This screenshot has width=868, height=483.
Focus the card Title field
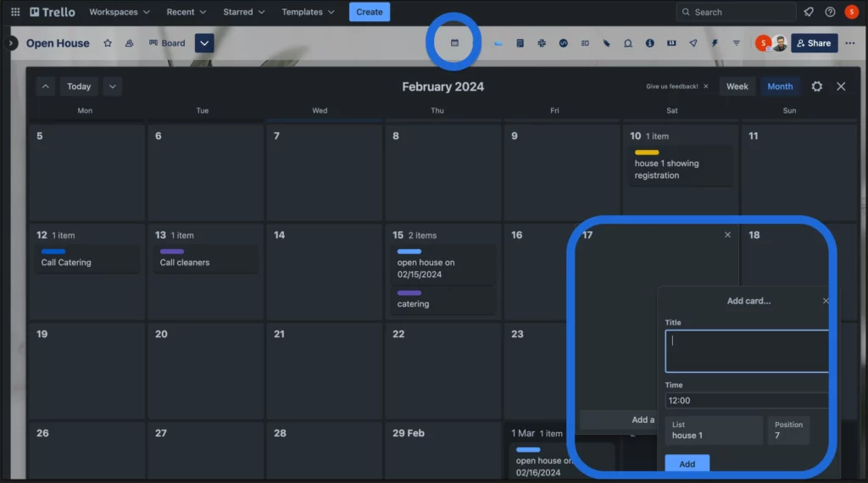(x=747, y=352)
